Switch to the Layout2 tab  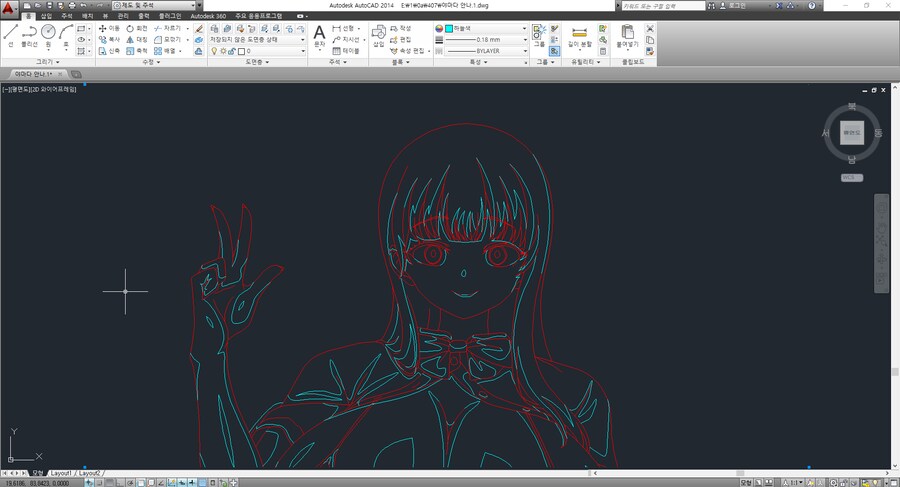click(x=89, y=473)
